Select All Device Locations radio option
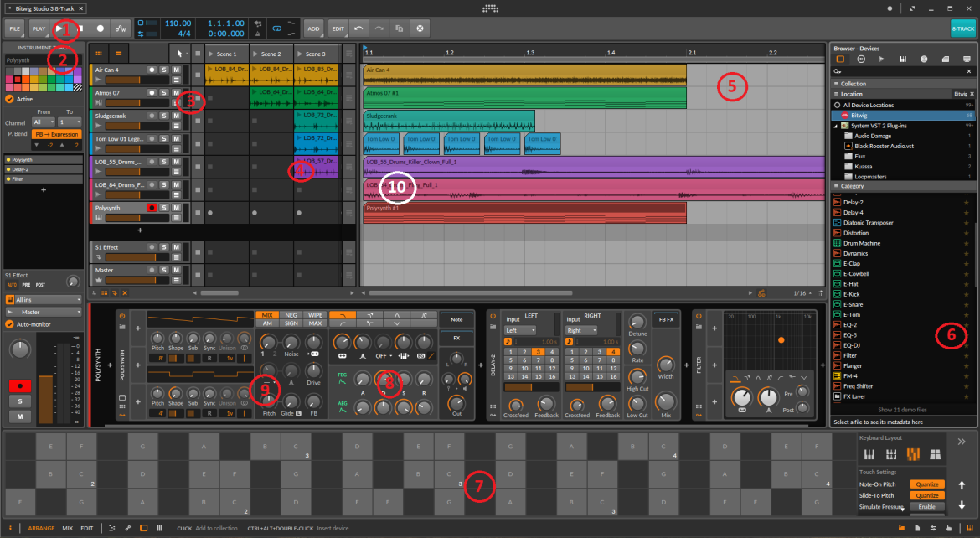 [x=838, y=105]
